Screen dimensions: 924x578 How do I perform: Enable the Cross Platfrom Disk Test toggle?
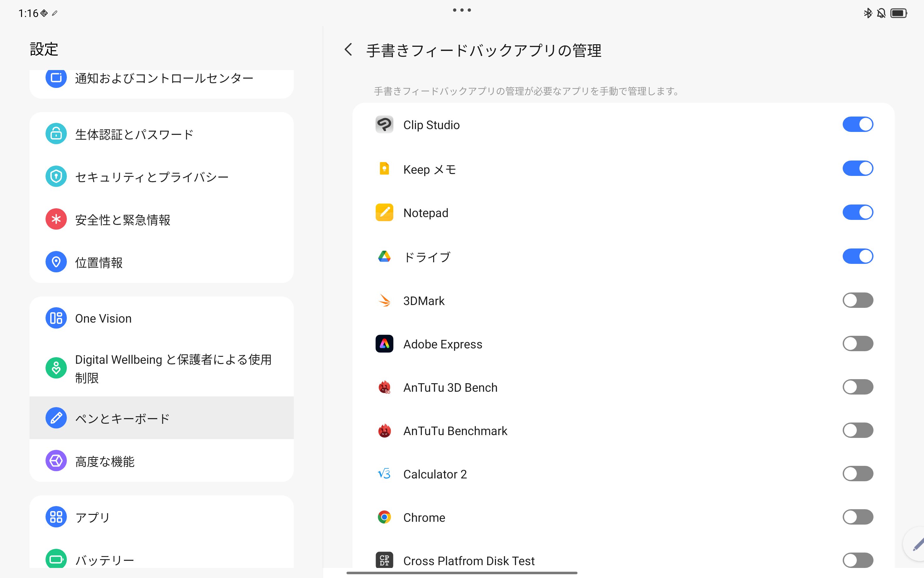click(857, 560)
